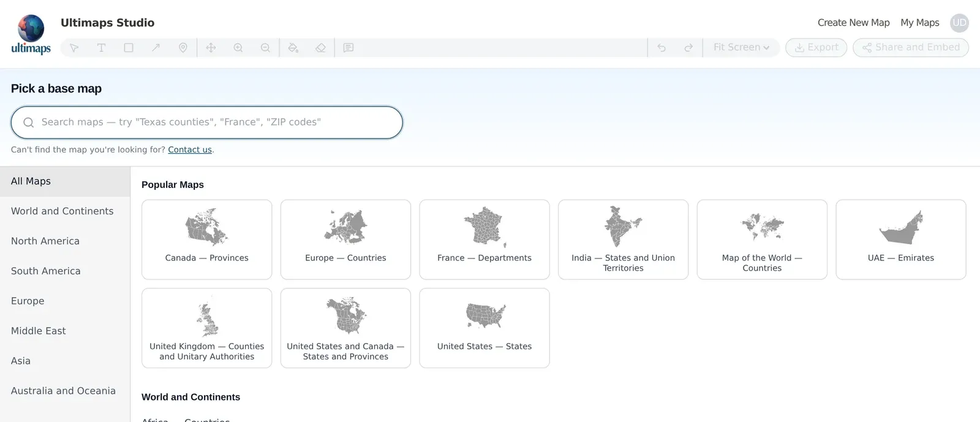This screenshot has width=980, height=422.
Task: Click Share and Embed button
Action: (x=911, y=48)
